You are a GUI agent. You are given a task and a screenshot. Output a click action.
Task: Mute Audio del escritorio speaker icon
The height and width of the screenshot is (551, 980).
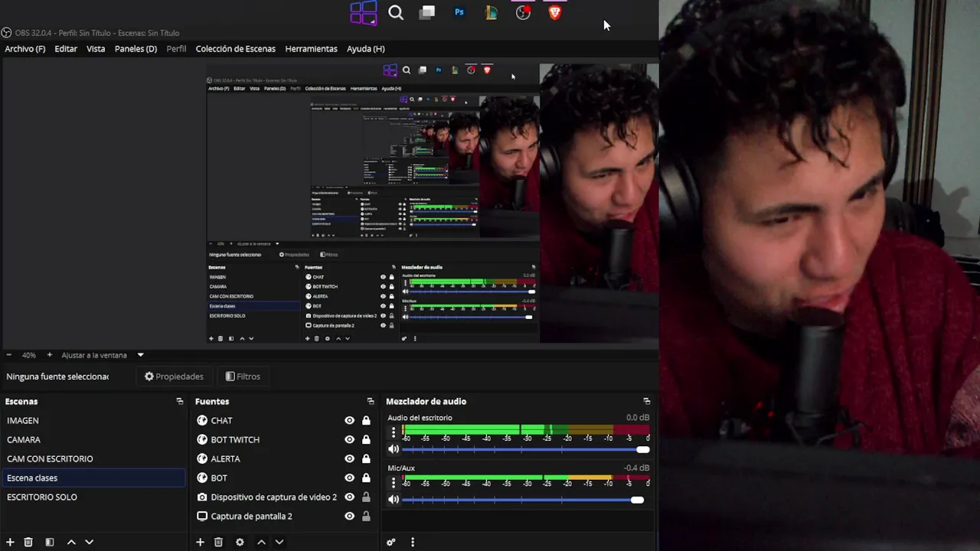click(394, 449)
